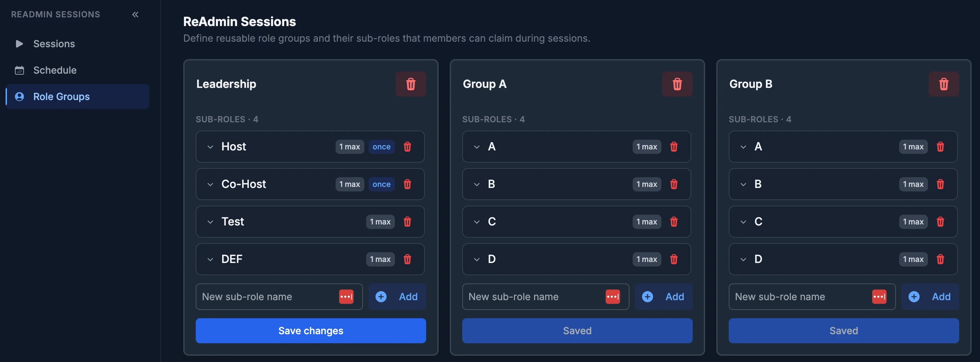Expand sub-role B in Group A
This screenshot has width=980, height=362.
[x=477, y=184]
